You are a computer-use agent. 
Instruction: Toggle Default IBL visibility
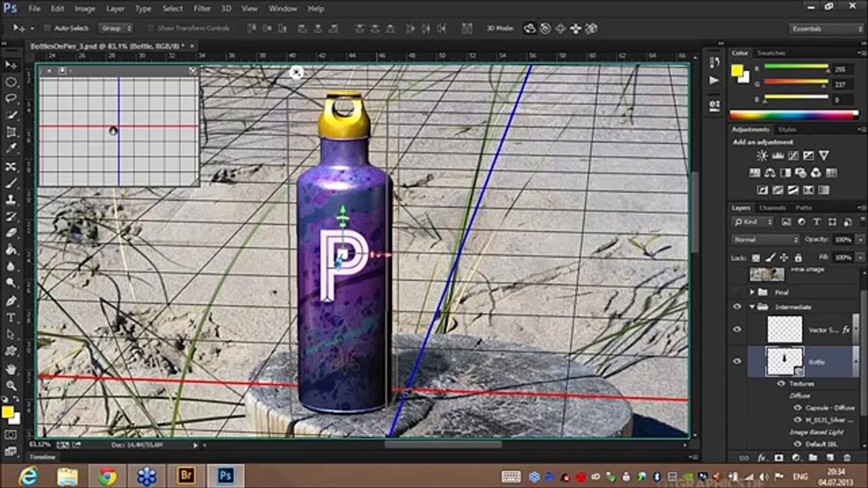798,444
